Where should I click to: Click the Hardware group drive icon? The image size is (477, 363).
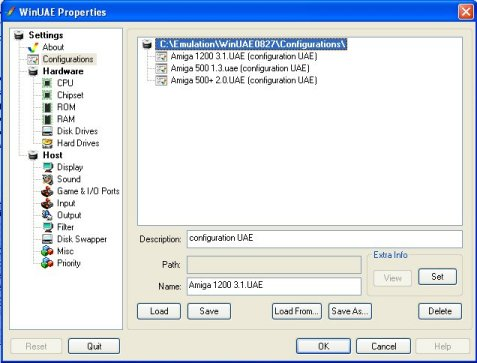point(33,71)
